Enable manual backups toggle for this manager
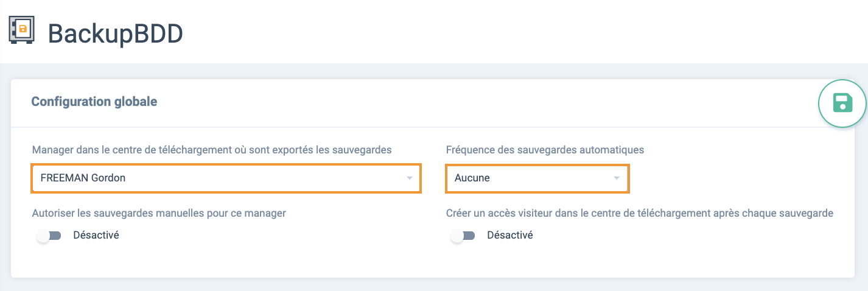Image resolution: width=868 pixels, height=291 pixels. [49, 236]
